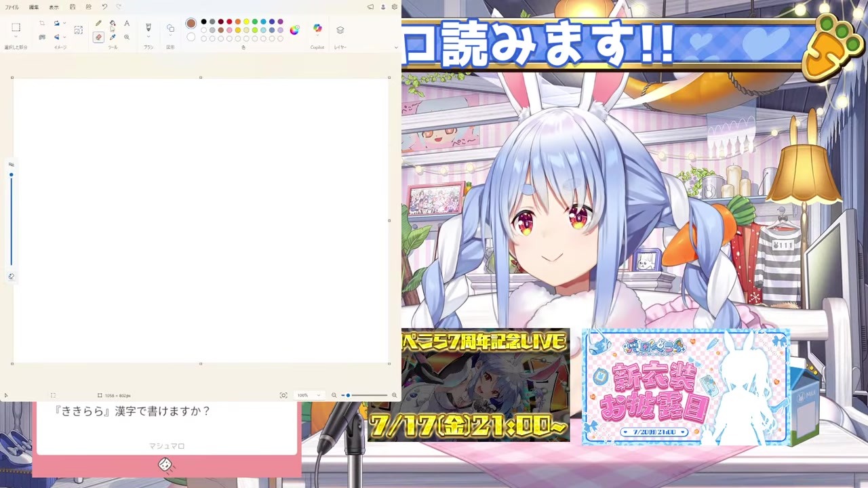This screenshot has height=488, width=868.
Task: Open the 編集 menu
Action: click(x=34, y=7)
